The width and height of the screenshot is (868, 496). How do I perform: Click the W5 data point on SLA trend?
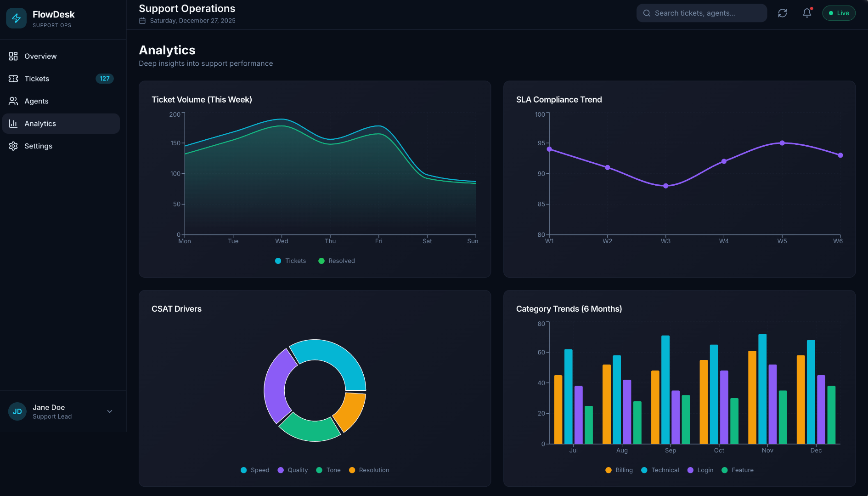[x=782, y=143]
